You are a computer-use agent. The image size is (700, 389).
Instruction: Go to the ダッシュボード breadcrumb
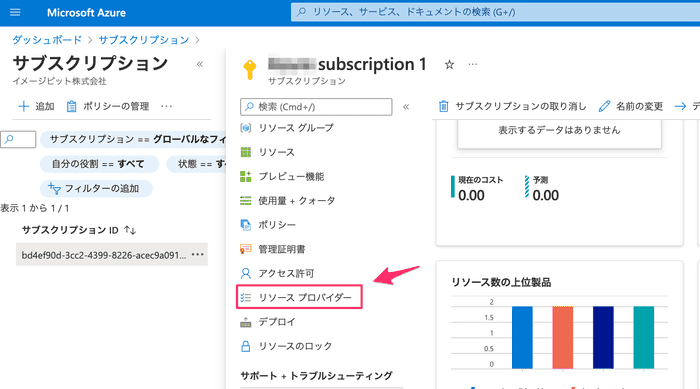coord(47,40)
